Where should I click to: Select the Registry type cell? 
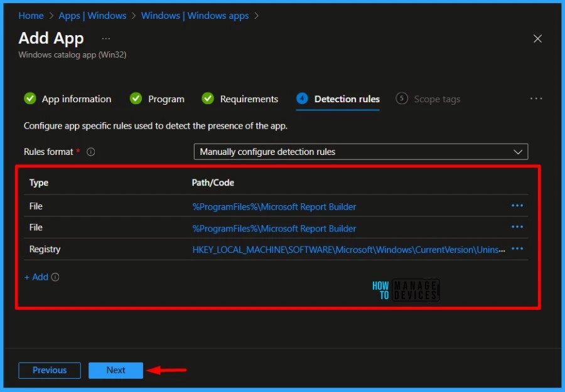coord(45,249)
